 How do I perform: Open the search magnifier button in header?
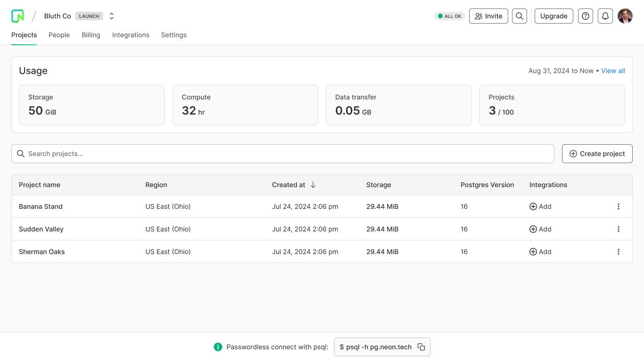[520, 16]
